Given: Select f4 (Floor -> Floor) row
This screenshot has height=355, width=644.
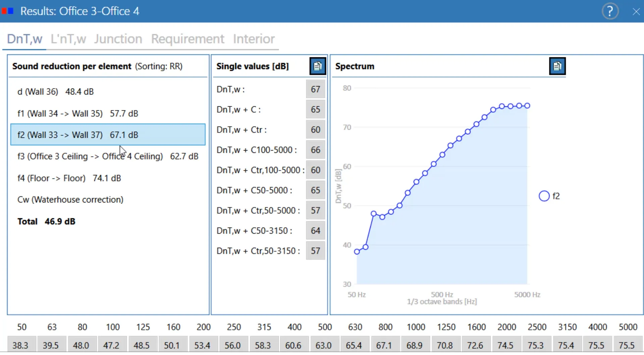Looking at the screenshot, I should point(69,178).
